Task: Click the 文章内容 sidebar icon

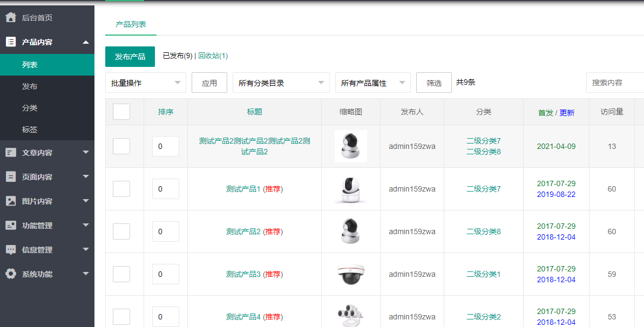Action: coord(10,153)
